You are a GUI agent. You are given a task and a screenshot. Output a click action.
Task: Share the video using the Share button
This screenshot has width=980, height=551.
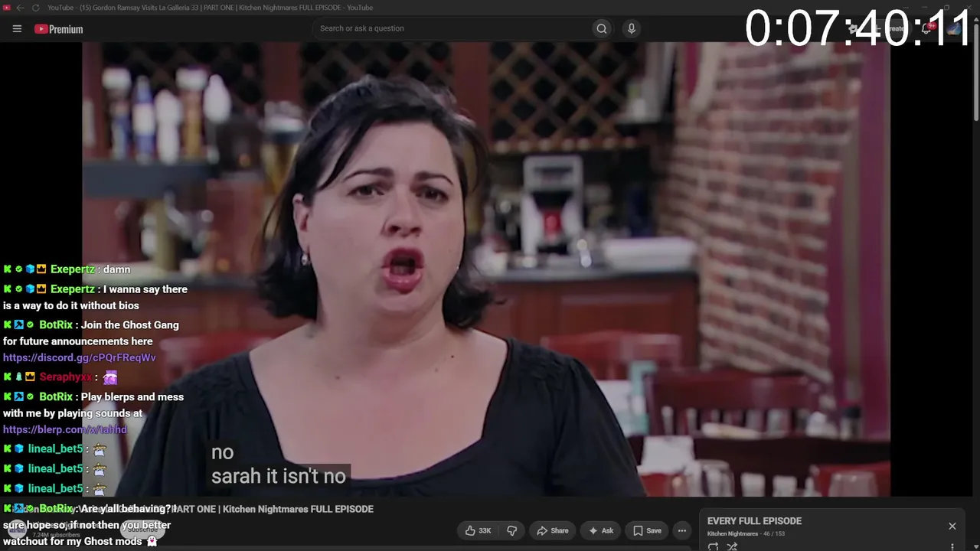click(x=553, y=530)
